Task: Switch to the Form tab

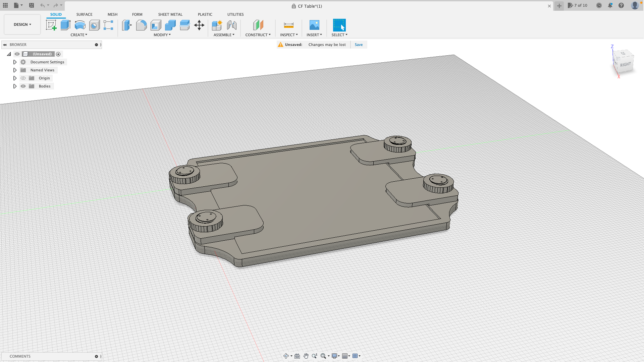Action: [x=137, y=14]
